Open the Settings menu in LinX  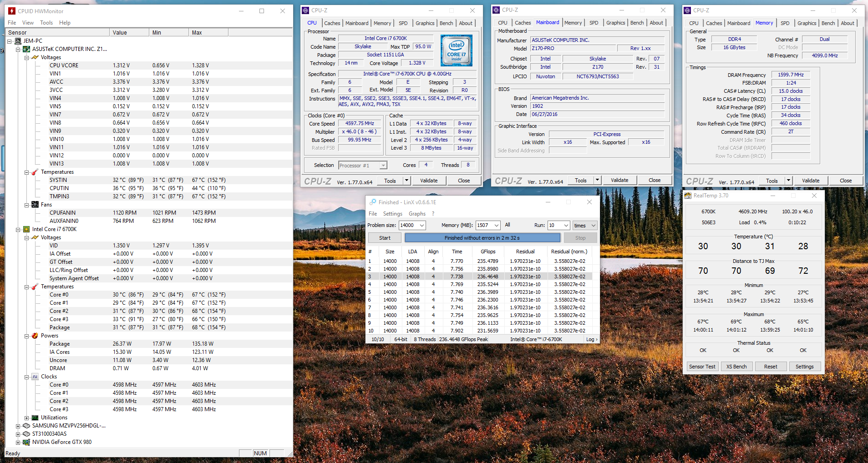pos(393,214)
